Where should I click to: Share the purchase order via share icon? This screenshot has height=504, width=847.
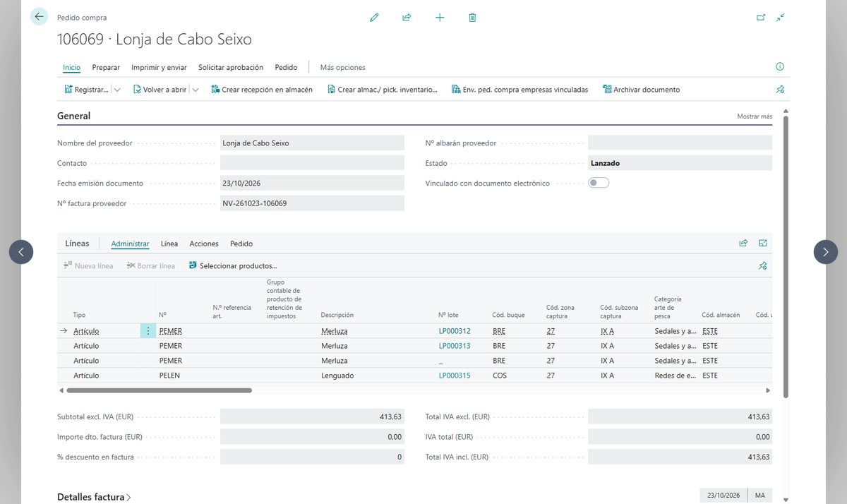407,18
